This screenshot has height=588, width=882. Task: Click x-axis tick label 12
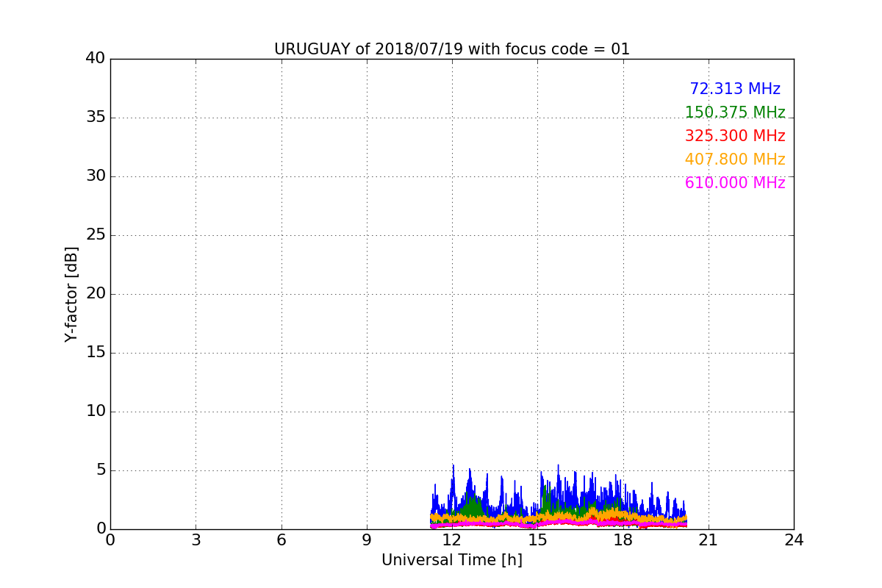(452, 540)
